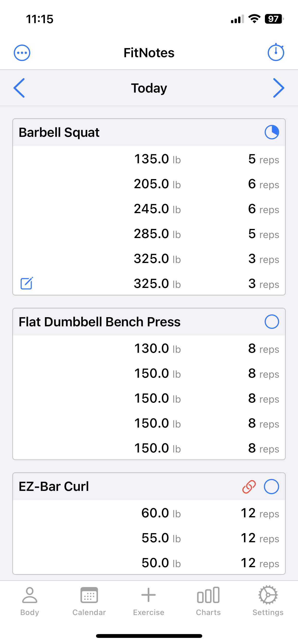298x644 pixels.
Task: Open the rest timer stopwatch
Action: point(276,52)
